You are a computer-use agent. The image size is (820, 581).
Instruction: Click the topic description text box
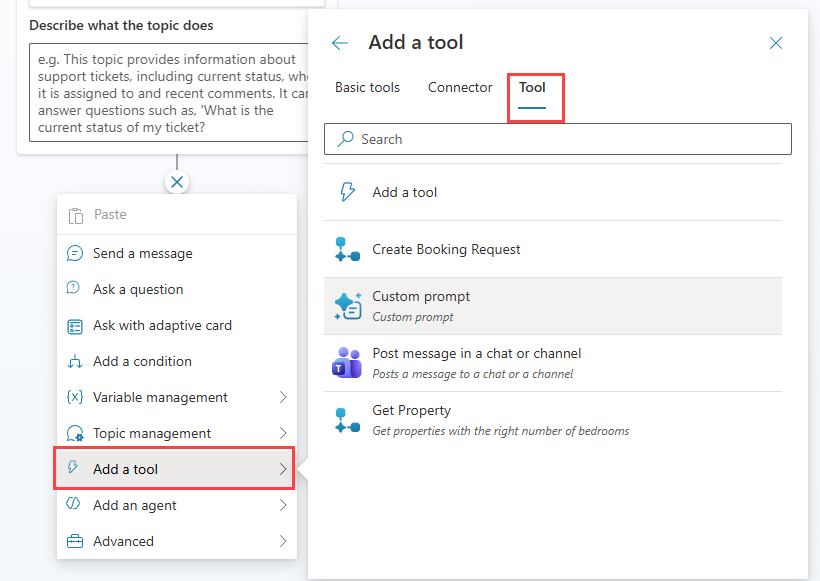168,93
